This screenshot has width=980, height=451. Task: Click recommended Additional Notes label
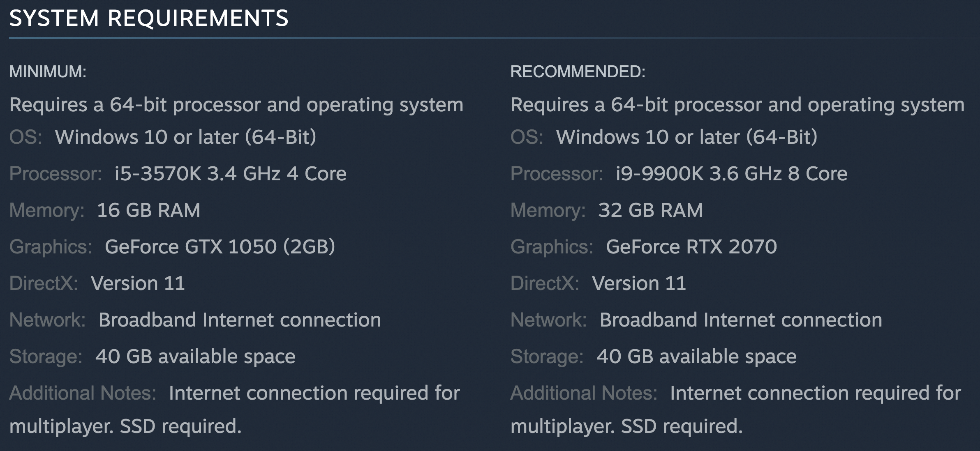pyautogui.click(x=584, y=393)
